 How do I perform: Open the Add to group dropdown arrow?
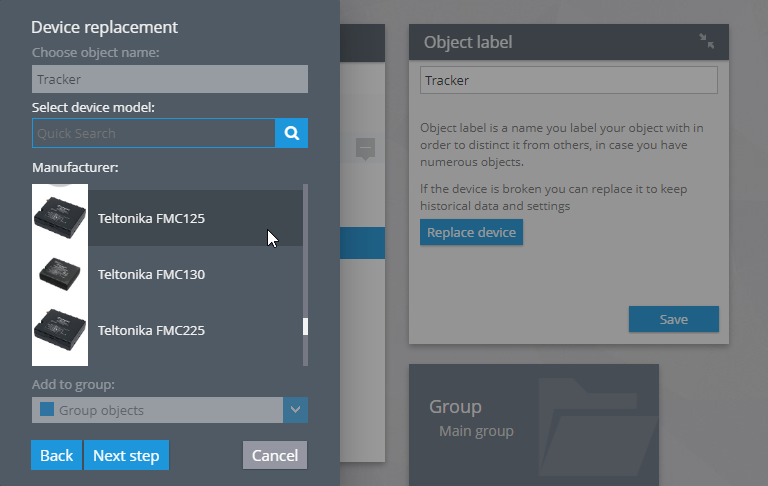tap(295, 410)
